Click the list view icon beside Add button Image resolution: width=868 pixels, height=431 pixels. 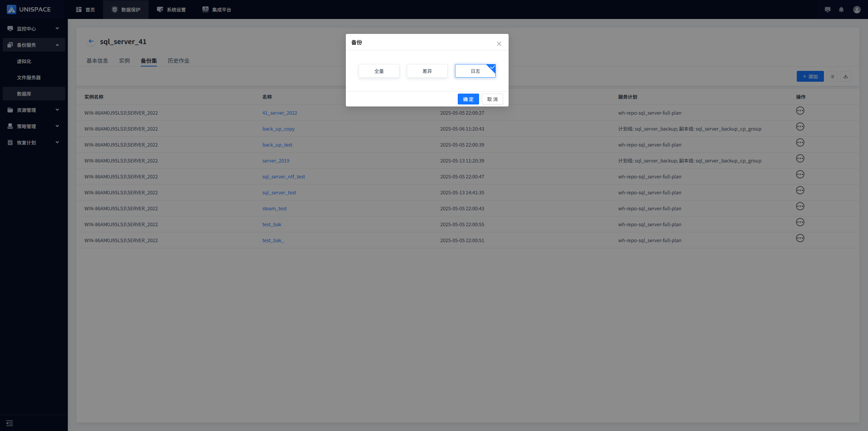tap(832, 77)
